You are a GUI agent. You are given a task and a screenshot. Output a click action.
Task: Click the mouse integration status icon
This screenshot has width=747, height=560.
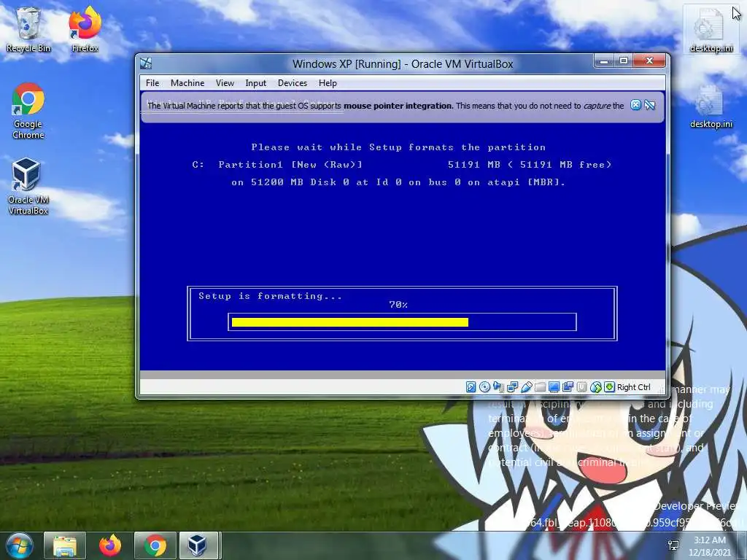coord(595,387)
